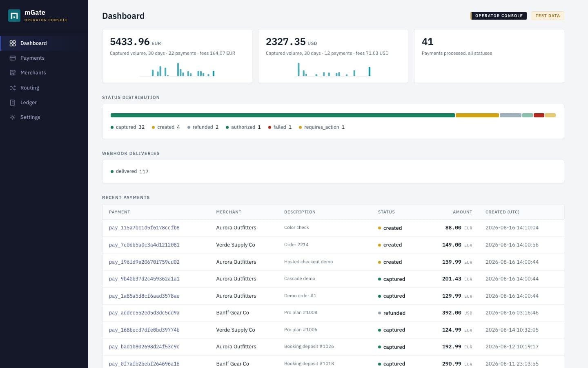Click the AMOUNT column header
Image resolution: width=588 pixels, height=368 pixels.
tap(463, 212)
